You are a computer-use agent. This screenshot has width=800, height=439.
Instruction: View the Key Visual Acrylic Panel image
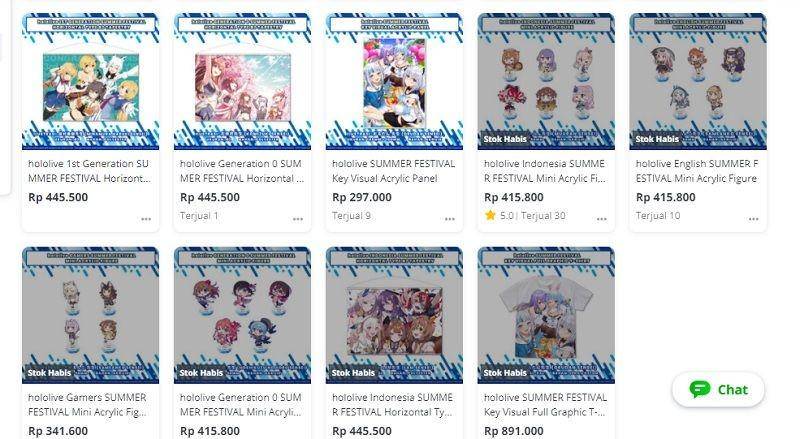click(x=394, y=81)
